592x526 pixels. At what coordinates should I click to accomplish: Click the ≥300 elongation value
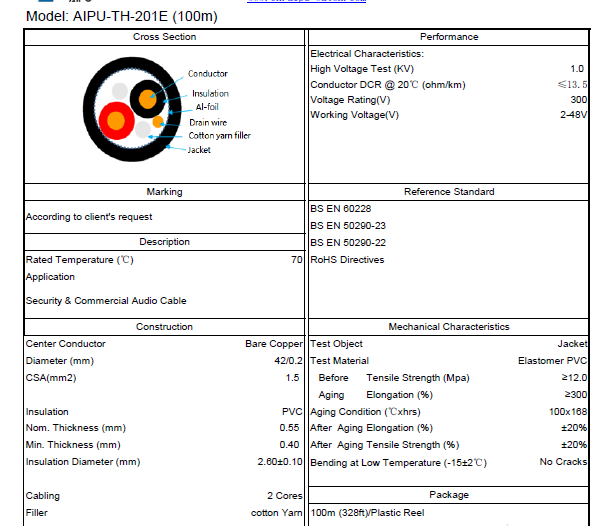pyautogui.click(x=576, y=395)
